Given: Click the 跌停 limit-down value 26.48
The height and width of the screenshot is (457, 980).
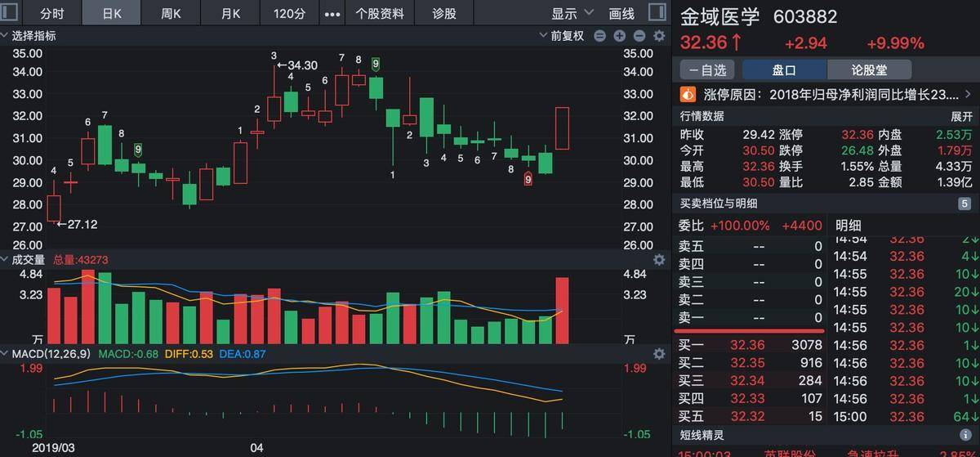Looking at the screenshot, I should coord(857,150).
